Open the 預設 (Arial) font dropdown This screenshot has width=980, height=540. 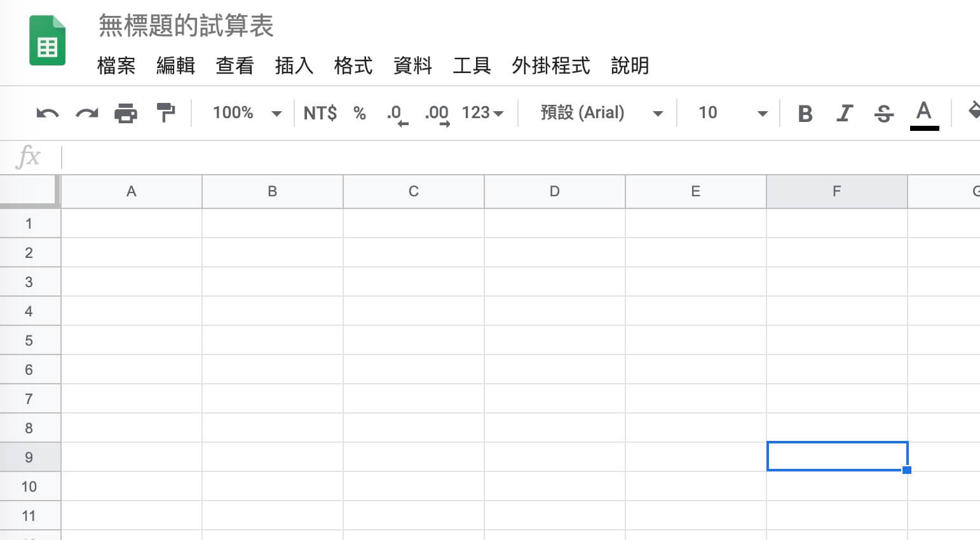(x=601, y=113)
